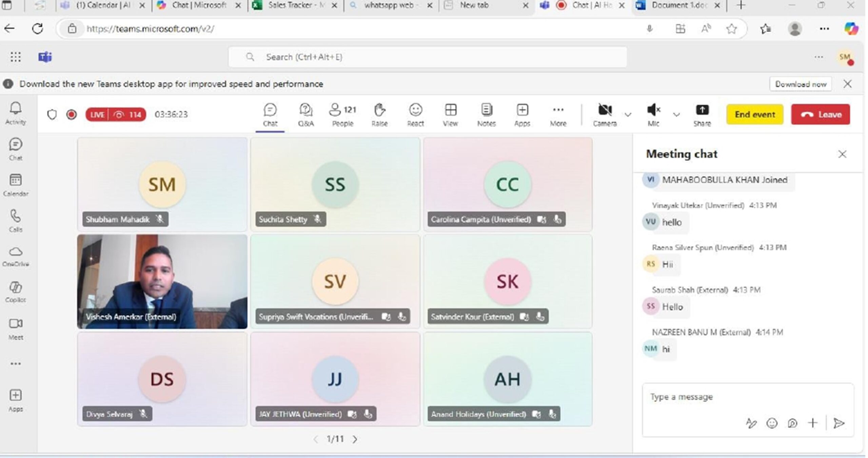Open Copilot in Teams sidebar

(16, 292)
